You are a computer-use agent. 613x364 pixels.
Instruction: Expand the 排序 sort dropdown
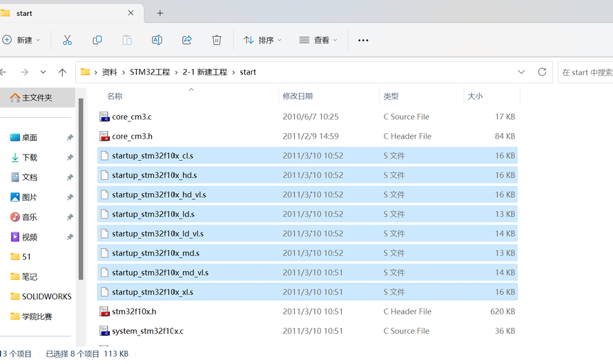[263, 40]
